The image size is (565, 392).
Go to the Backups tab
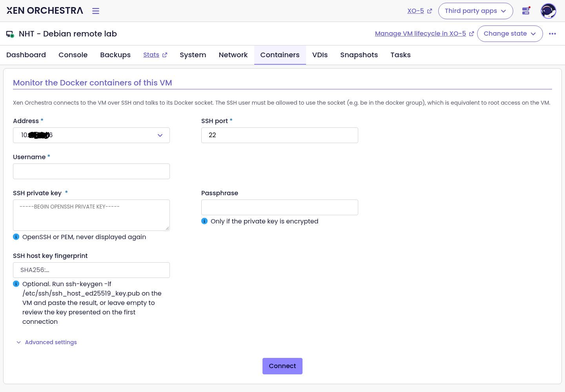click(x=115, y=55)
